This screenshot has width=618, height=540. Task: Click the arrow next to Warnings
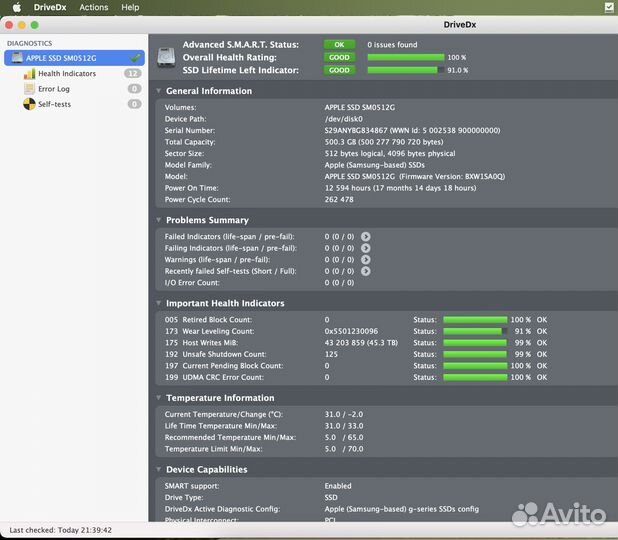(x=366, y=259)
